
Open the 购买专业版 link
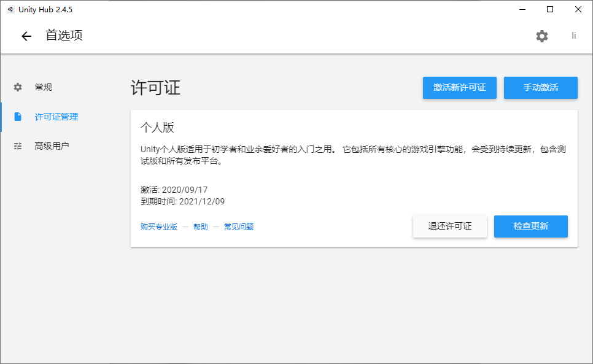[159, 227]
